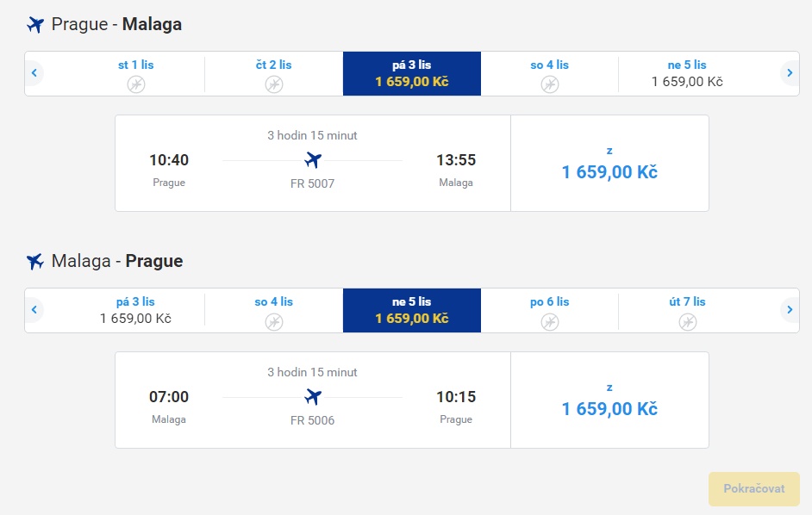This screenshot has height=515, width=812.
Task: Select return date pá 3 lis tab
Action: click(135, 311)
